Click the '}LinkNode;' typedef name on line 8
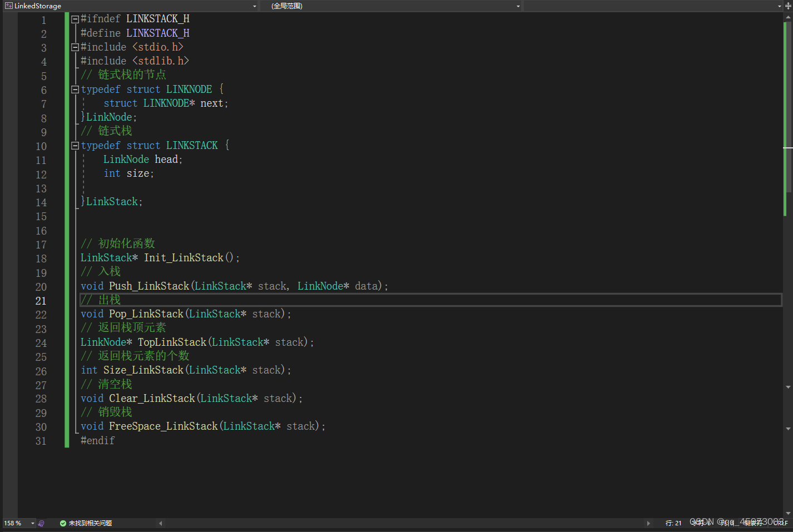This screenshot has height=532, width=793. coord(109,117)
